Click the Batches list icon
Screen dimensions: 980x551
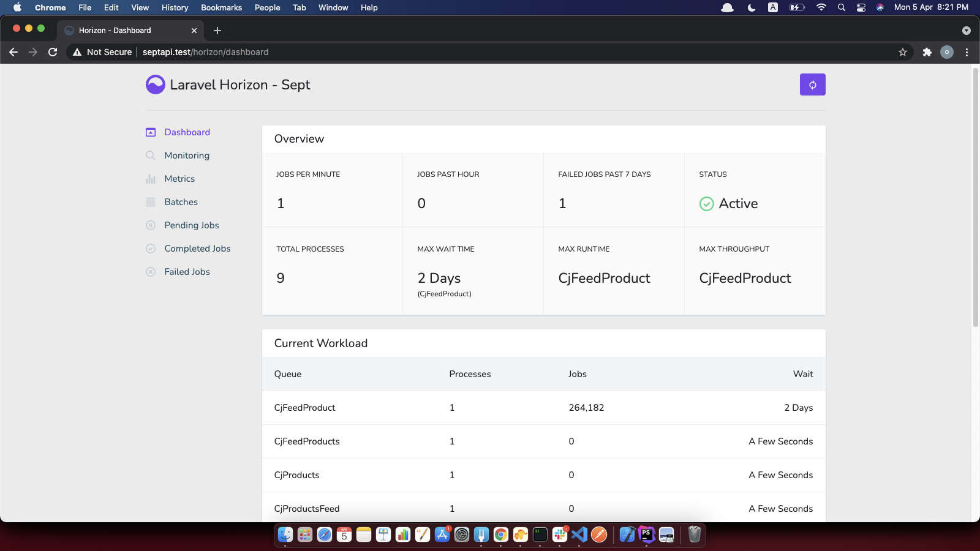(151, 201)
